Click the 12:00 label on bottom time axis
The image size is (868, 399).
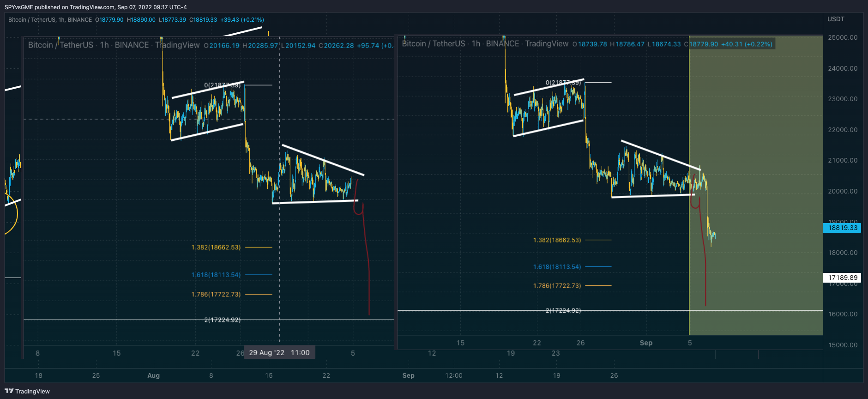(454, 375)
